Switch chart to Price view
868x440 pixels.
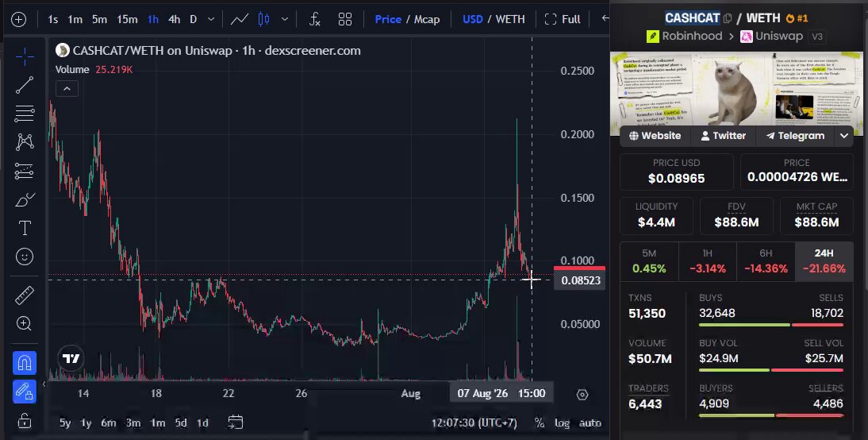pyautogui.click(x=388, y=19)
